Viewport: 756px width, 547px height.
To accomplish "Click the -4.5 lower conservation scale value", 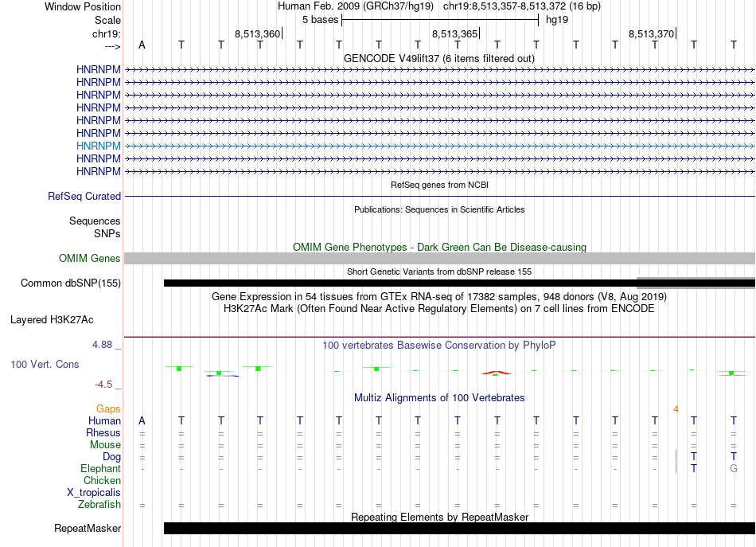I will 103,385.
